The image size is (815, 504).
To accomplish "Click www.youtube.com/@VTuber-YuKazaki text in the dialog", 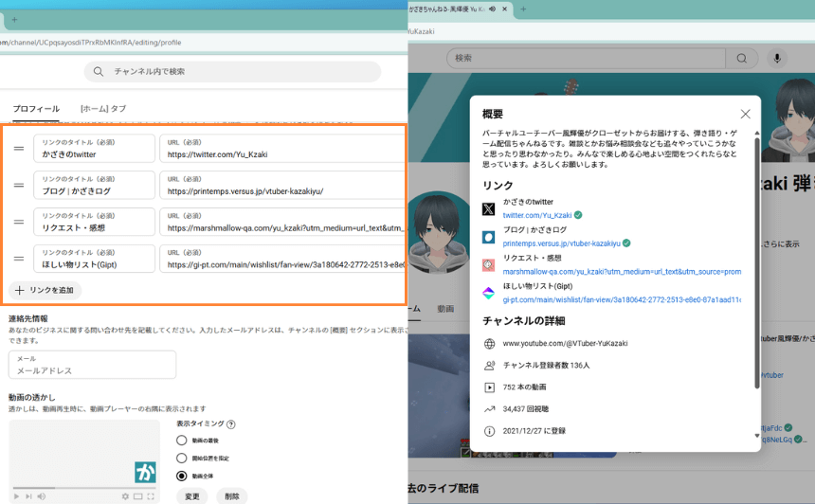I will click(565, 344).
